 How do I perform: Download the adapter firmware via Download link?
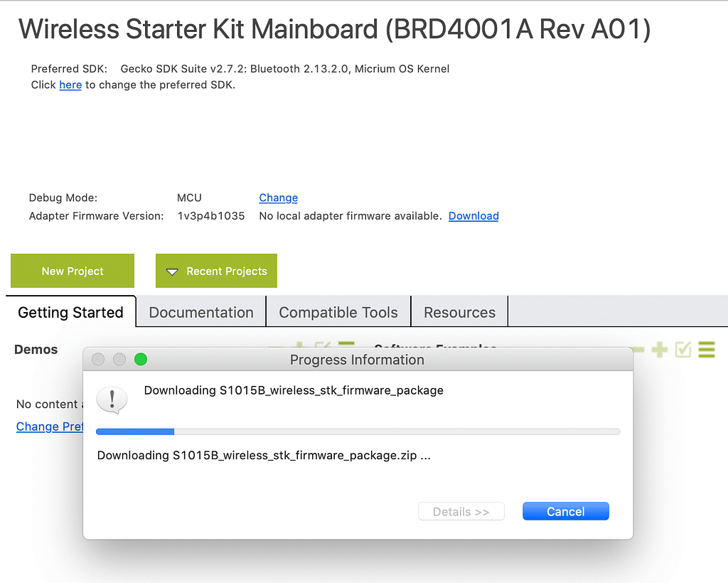tap(473, 215)
